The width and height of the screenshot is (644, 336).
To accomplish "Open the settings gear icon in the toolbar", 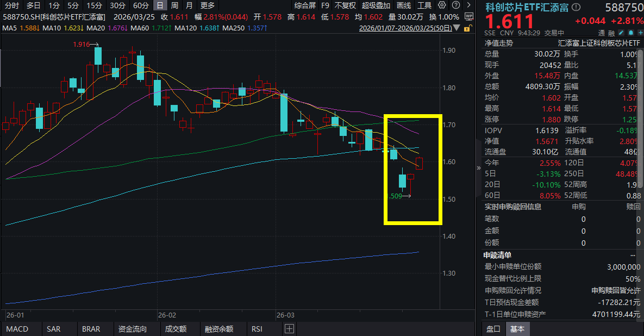I will click(442, 5).
